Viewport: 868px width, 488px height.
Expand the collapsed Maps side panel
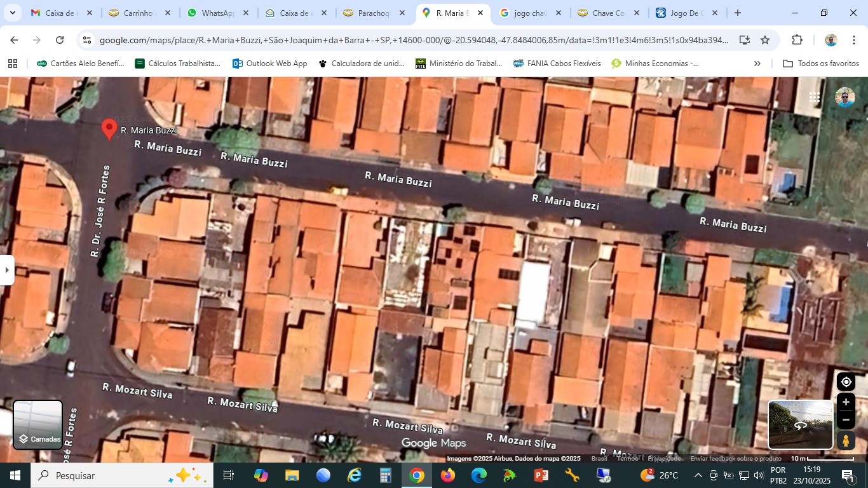coord(7,270)
